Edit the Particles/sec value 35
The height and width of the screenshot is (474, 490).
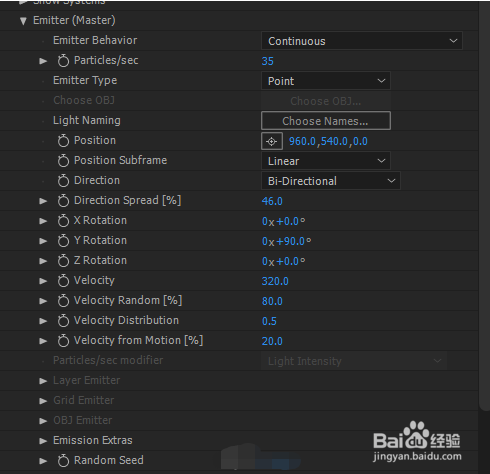click(x=268, y=61)
